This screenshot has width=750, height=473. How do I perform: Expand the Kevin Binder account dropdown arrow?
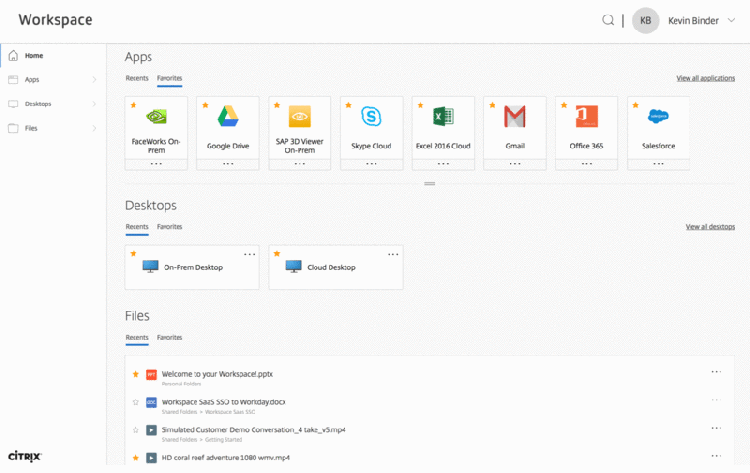[x=731, y=20]
